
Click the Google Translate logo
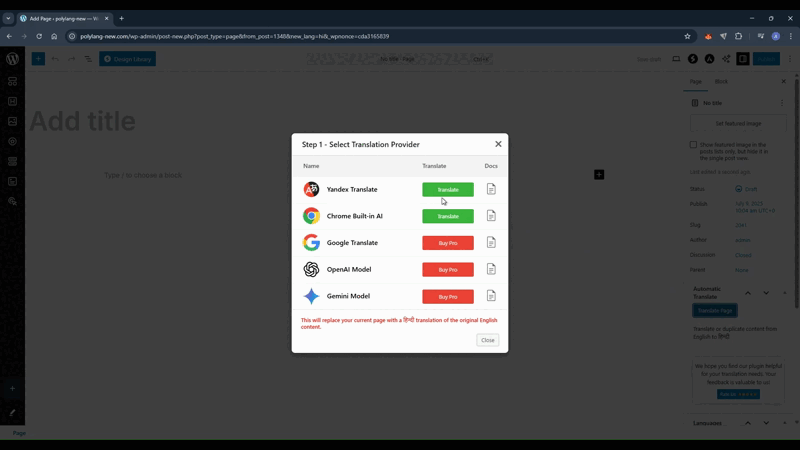(x=311, y=242)
